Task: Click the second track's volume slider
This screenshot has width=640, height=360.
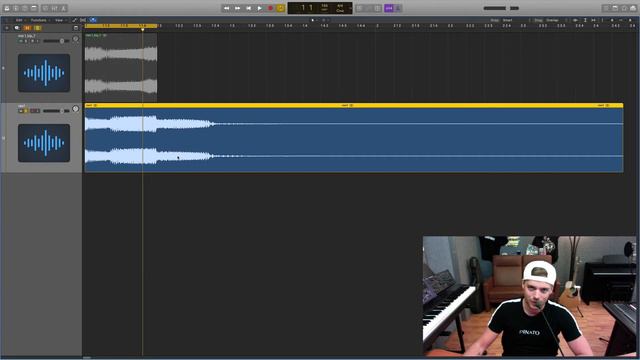Action: [56, 111]
